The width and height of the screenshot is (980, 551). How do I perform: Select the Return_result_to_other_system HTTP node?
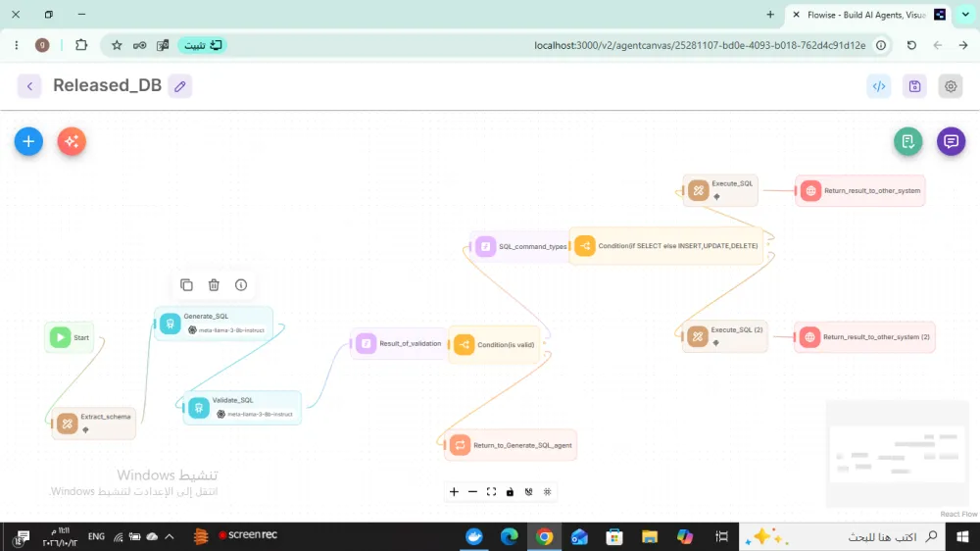tap(860, 191)
